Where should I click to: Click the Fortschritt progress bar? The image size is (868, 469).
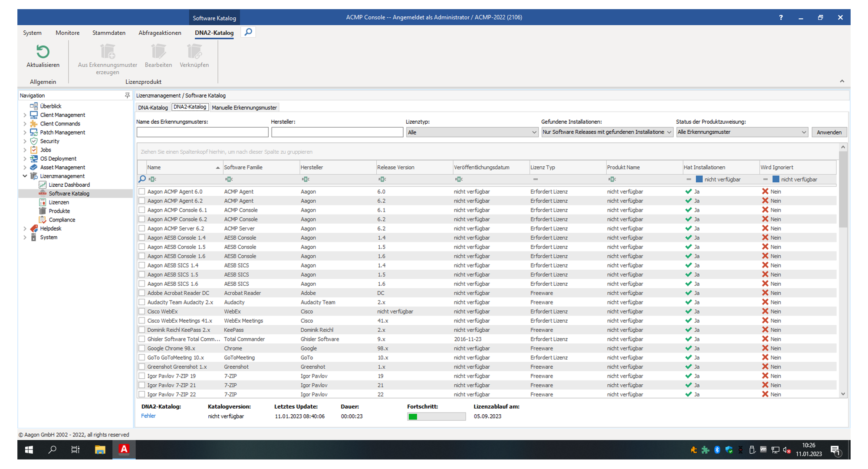(436, 416)
